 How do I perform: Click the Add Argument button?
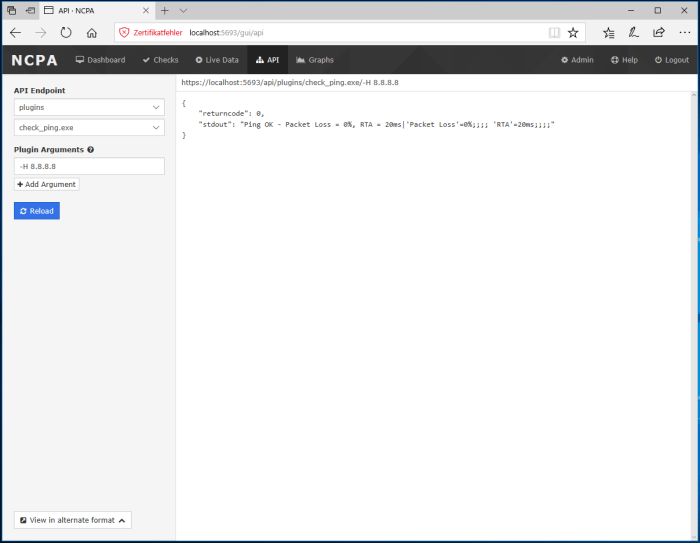click(x=47, y=184)
